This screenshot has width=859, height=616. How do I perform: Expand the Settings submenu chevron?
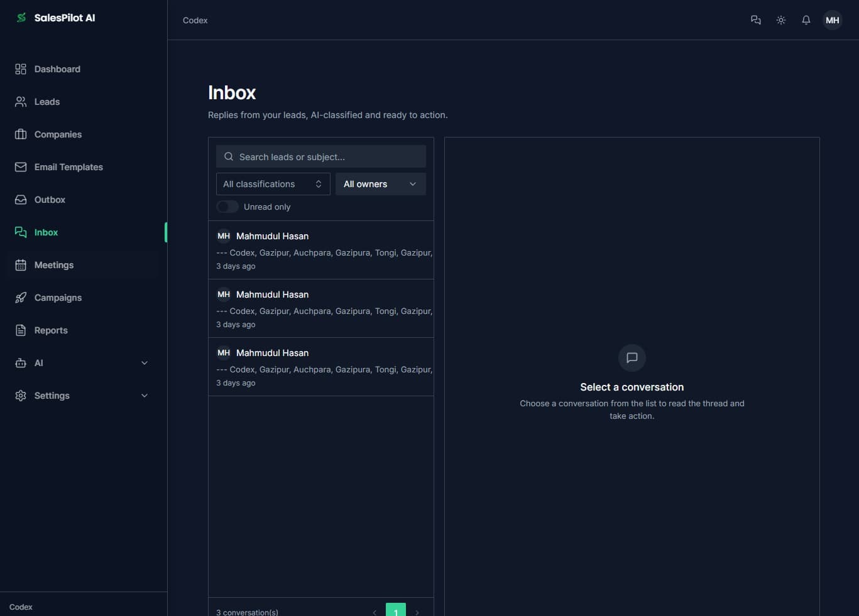click(x=145, y=396)
